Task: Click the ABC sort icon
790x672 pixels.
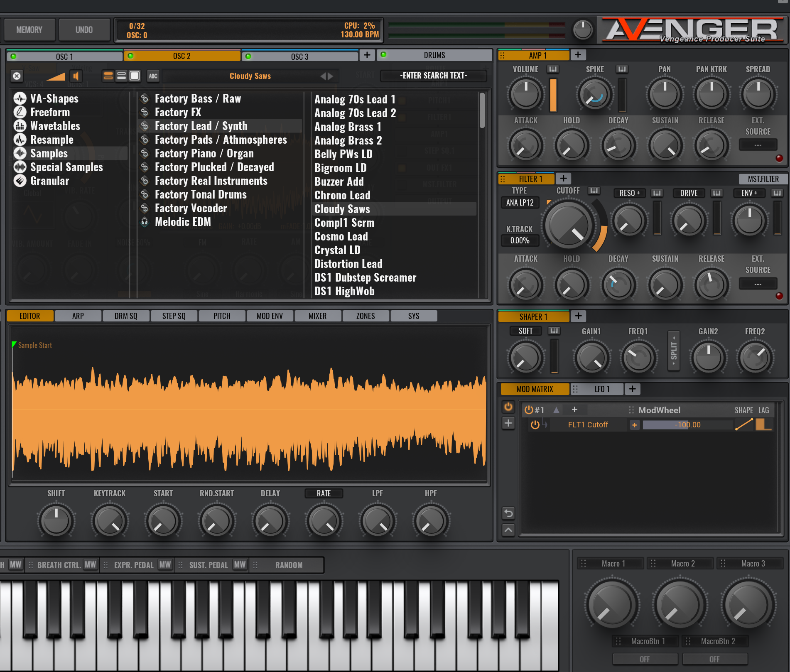Action: (x=153, y=76)
